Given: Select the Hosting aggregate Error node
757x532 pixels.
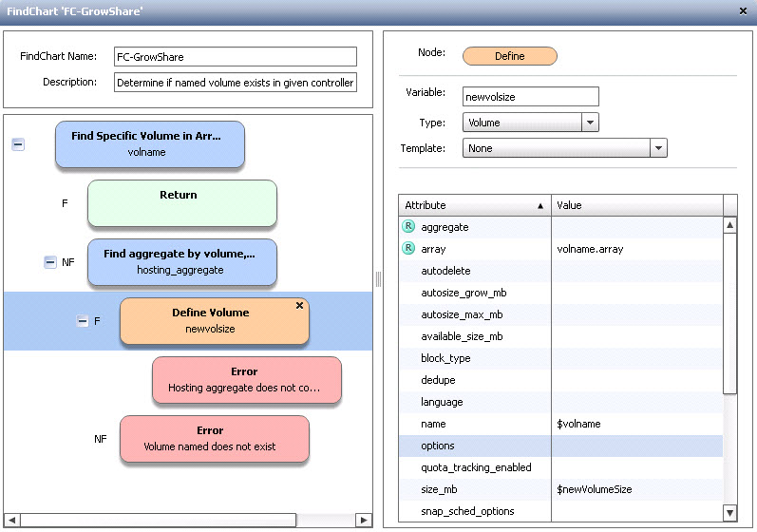Looking at the screenshot, I should pos(246,380).
